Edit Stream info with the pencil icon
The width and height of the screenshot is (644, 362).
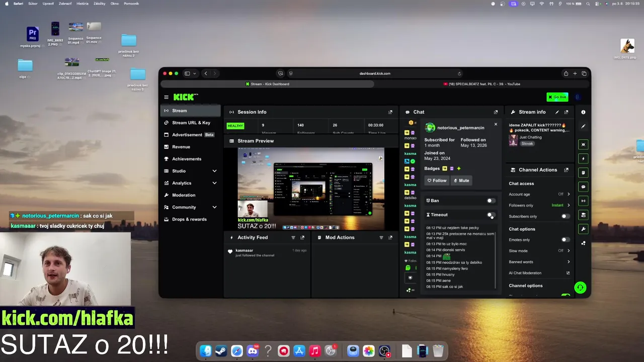point(557,112)
